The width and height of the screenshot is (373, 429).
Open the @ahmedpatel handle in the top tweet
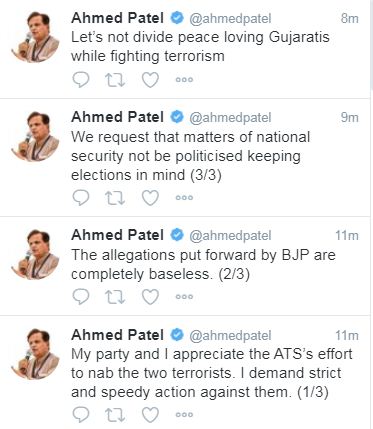click(230, 19)
